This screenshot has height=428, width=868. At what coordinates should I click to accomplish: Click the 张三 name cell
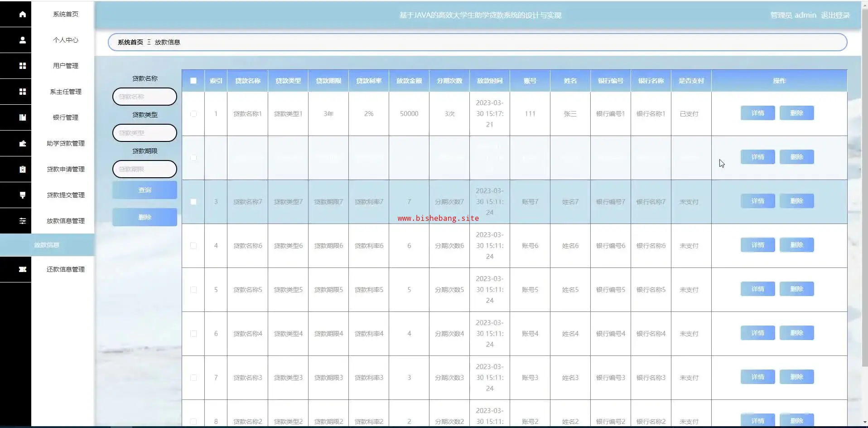coord(570,114)
